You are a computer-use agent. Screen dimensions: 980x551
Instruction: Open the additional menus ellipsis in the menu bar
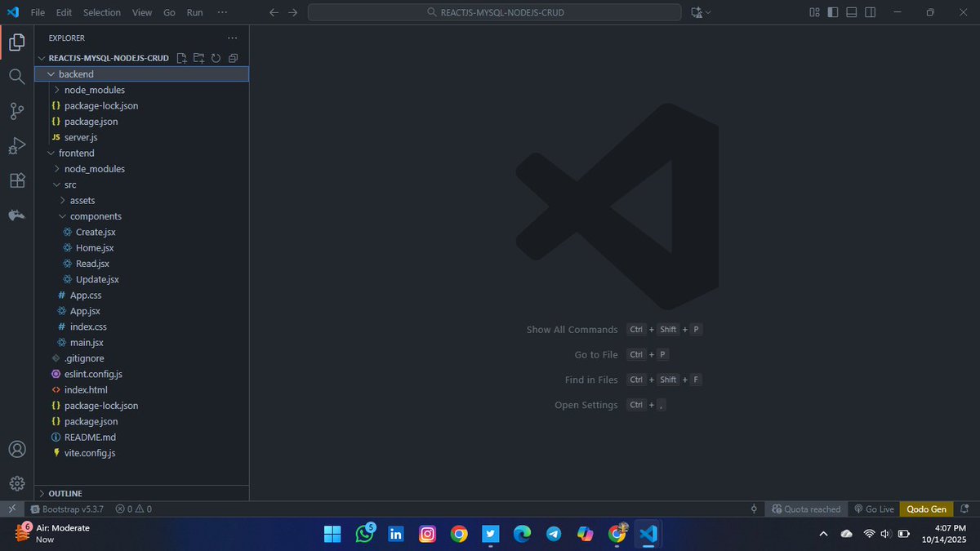click(x=222, y=12)
